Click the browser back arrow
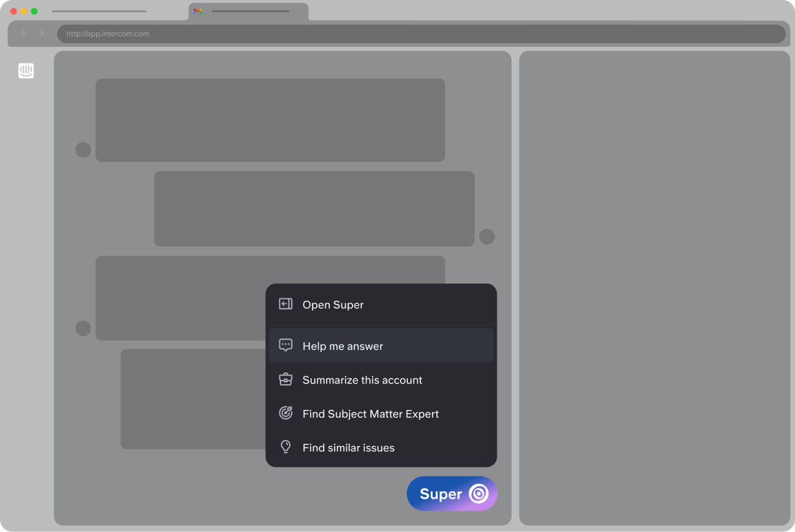Viewport: 795px width, 532px height. tap(23, 33)
